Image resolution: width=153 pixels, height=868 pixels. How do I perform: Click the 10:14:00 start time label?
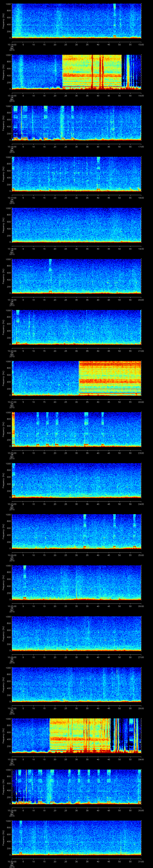[x=12, y=44]
